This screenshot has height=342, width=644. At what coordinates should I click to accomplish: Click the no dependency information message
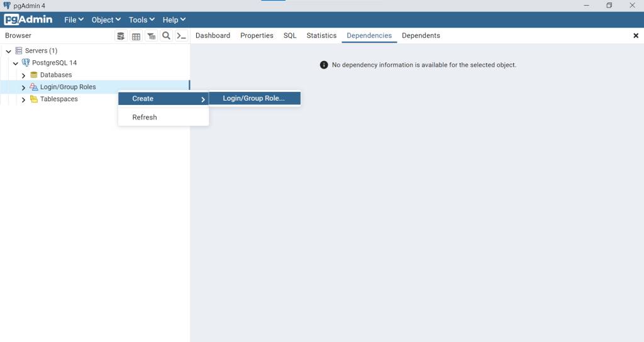pos(424,65)
